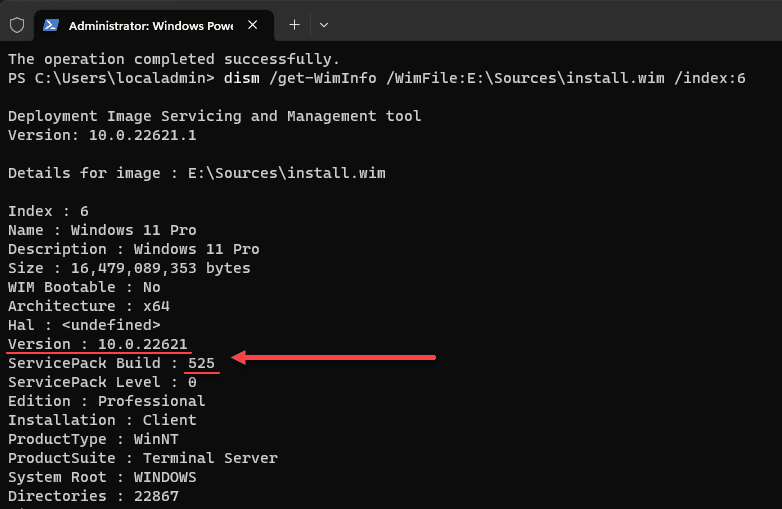Switch to Administrator: Windows PowerShell tab
Image resolution: width=782 pixels, height=509 pixels.
[150, 25]
